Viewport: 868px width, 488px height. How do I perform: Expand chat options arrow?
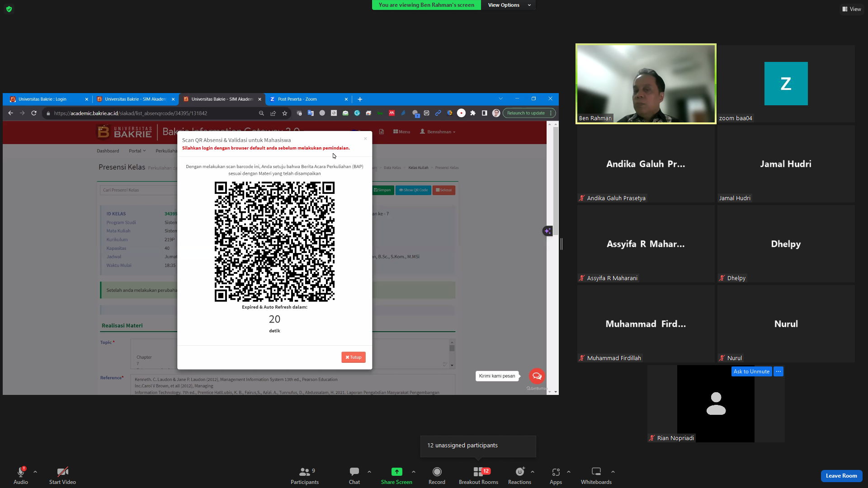pyautogui.click(x=369, y=472)
